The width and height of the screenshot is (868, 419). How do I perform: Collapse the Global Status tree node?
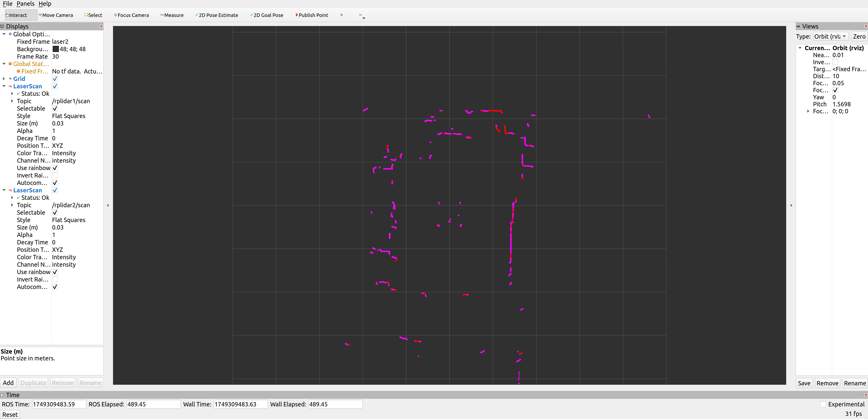tap(4, 64)
